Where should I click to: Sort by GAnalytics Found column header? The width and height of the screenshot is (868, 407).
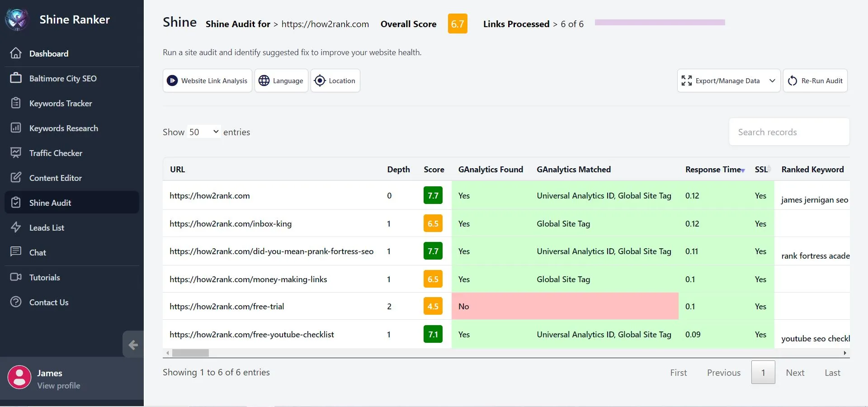tap(491, 169)
